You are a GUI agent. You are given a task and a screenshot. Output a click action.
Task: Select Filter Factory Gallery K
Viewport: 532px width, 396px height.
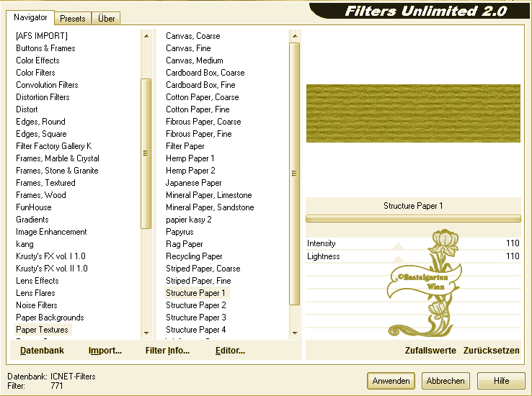(x=53, y=146)
